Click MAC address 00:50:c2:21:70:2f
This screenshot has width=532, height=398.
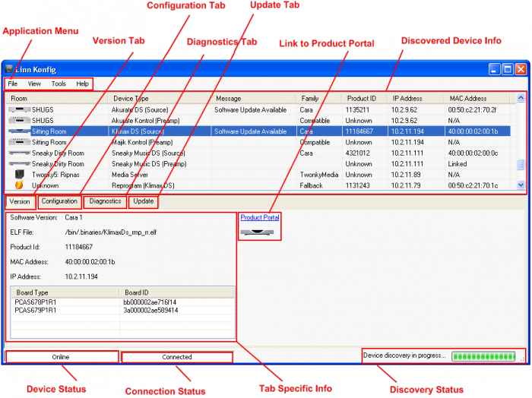click(472, 110)
